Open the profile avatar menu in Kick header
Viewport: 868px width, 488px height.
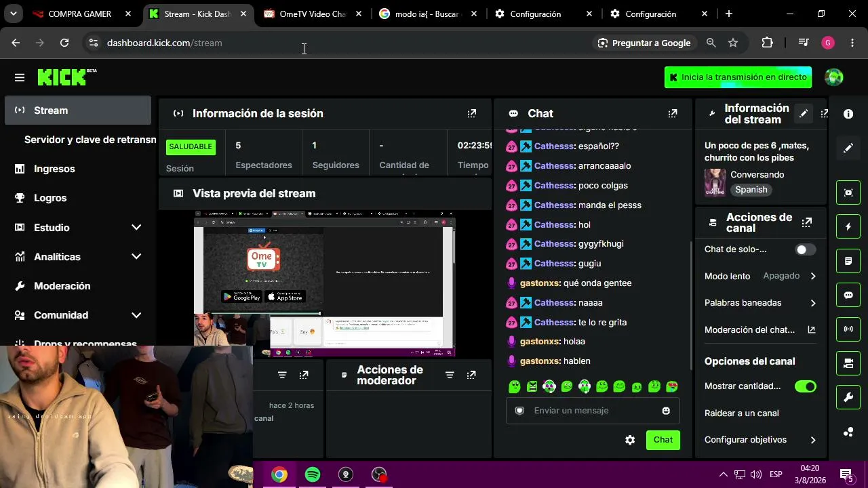[833, 77]
